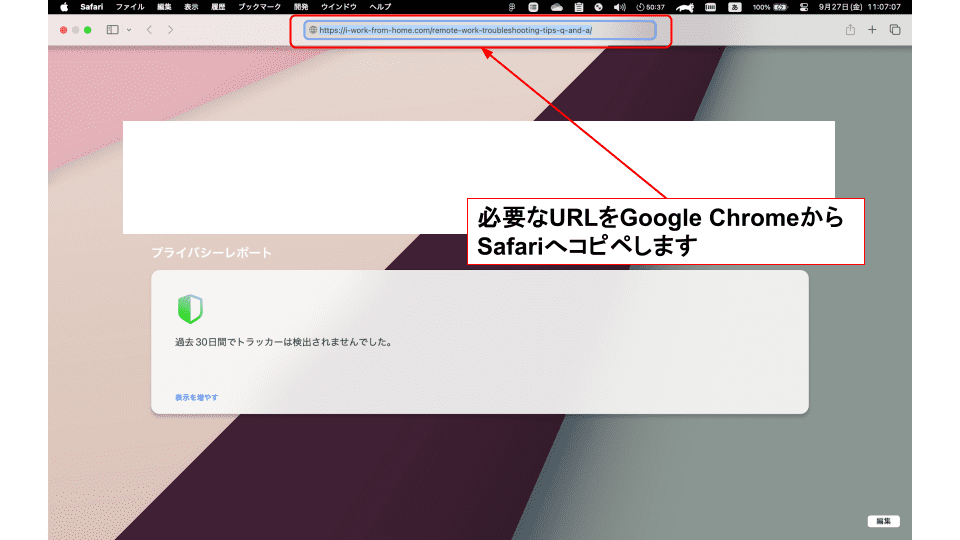Open the ブックマーク menu
The height and width of the screenshot is (540, 960).
click(x=259, y=6)
